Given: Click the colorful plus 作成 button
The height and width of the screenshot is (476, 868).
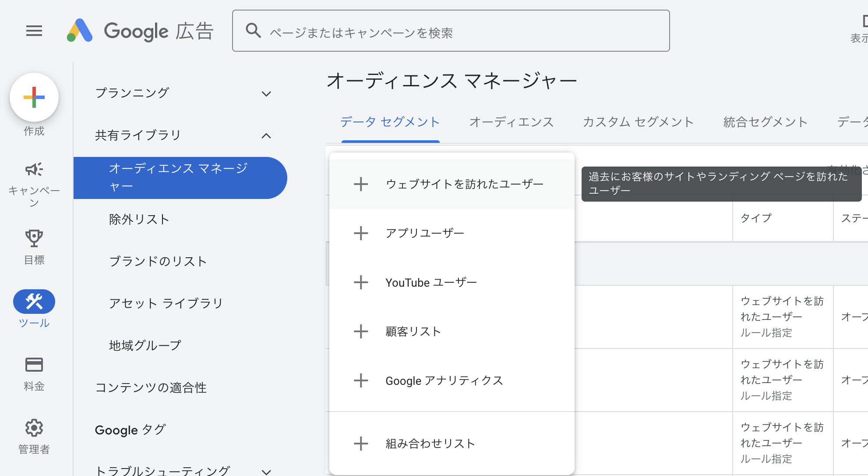Looking at the screenshot, I should tap(34, 97).
